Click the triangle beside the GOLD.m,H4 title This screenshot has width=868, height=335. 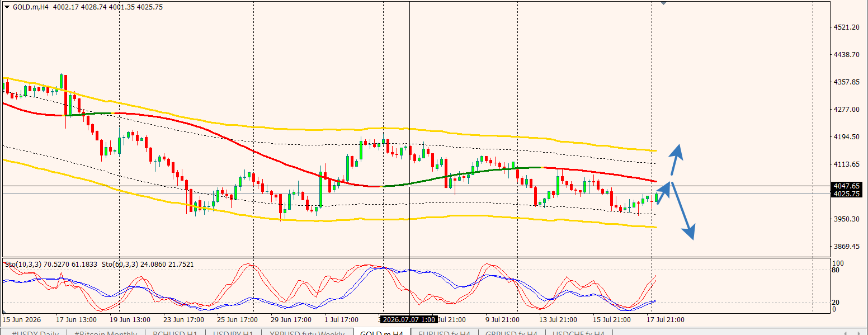tap(7, 7)
